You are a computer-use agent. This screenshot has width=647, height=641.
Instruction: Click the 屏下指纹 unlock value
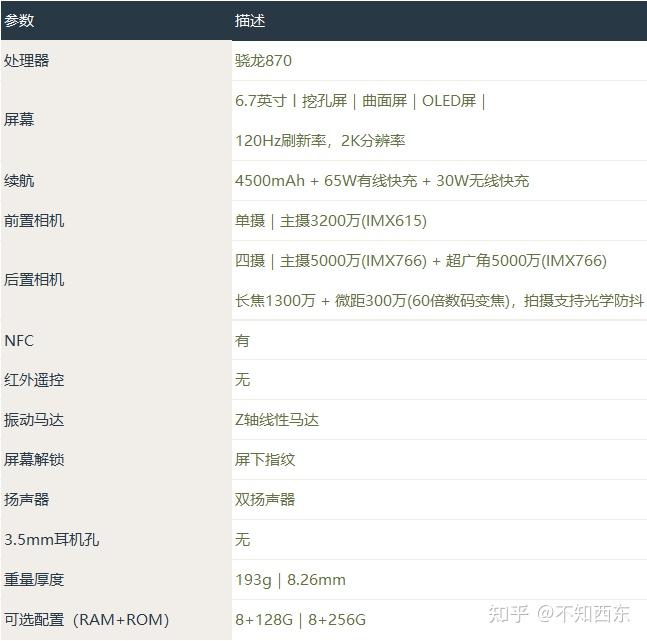tap(265, 460)
